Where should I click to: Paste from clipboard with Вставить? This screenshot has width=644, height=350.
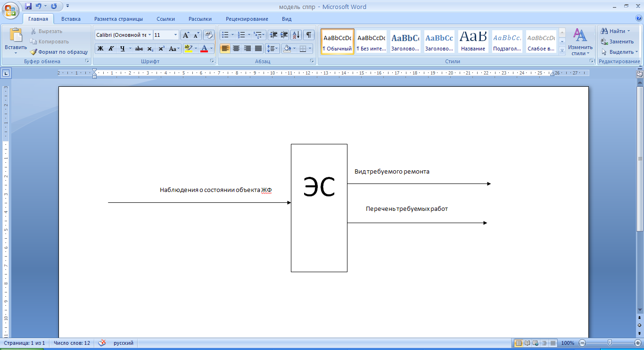[16, 42]
